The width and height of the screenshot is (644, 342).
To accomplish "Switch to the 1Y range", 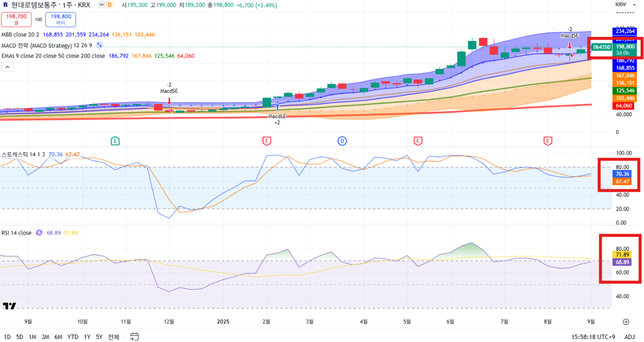I will (87, 337).
